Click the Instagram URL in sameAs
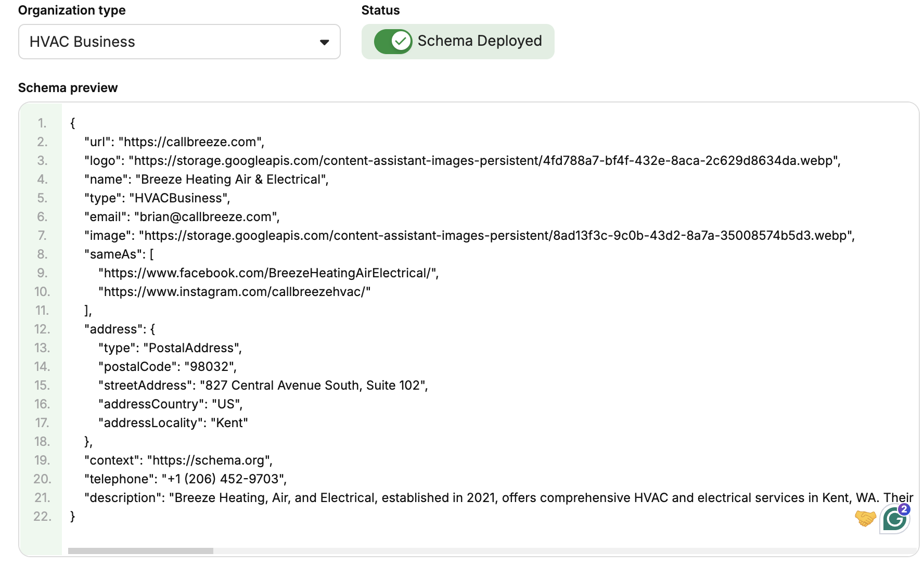Image resolution: width=924 pixels, height=565 pixels. click(235, 292)
